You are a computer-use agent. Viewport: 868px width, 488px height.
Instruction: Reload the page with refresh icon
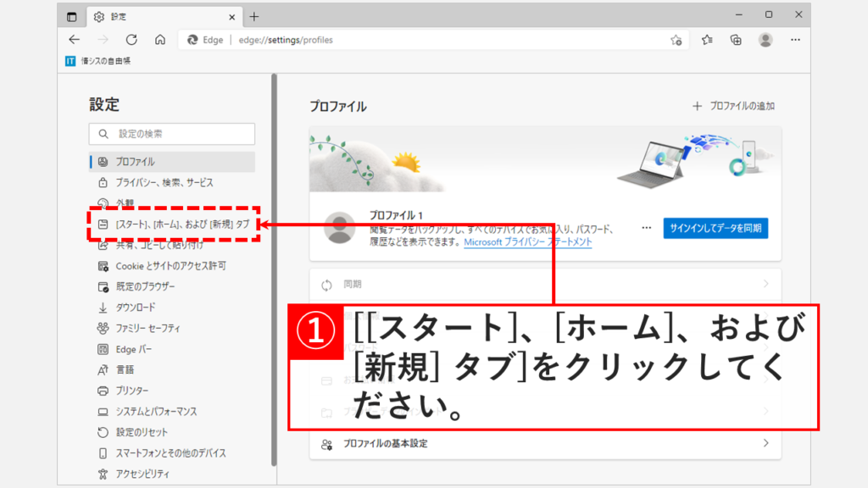point(131,40)
